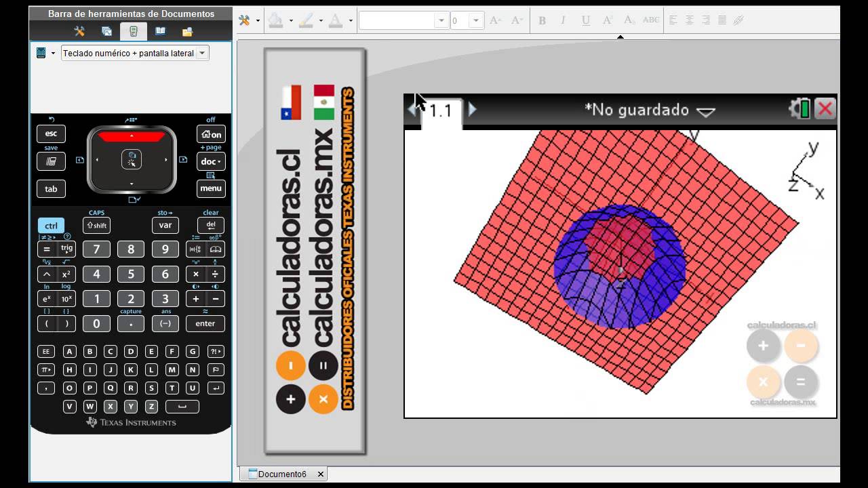Select the TI-SmartView emulator calculator tab
This screenshot has height=488, width=868.
click(134, 31)
